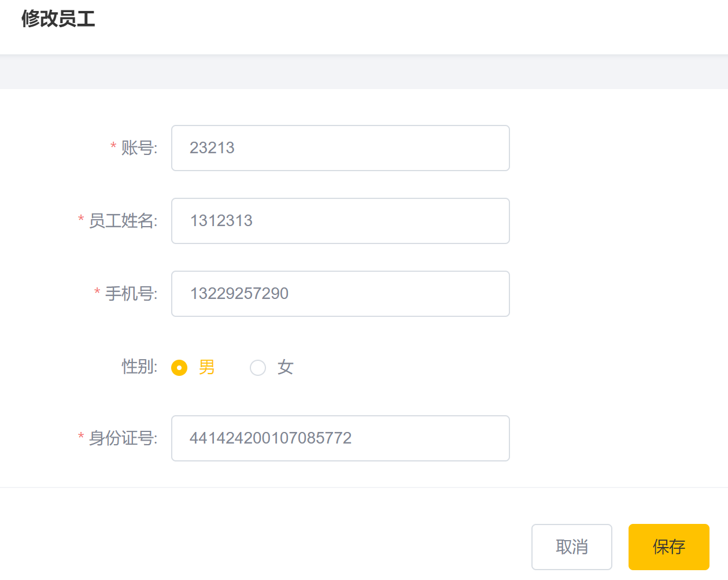Click the 女 option label text

285,367
